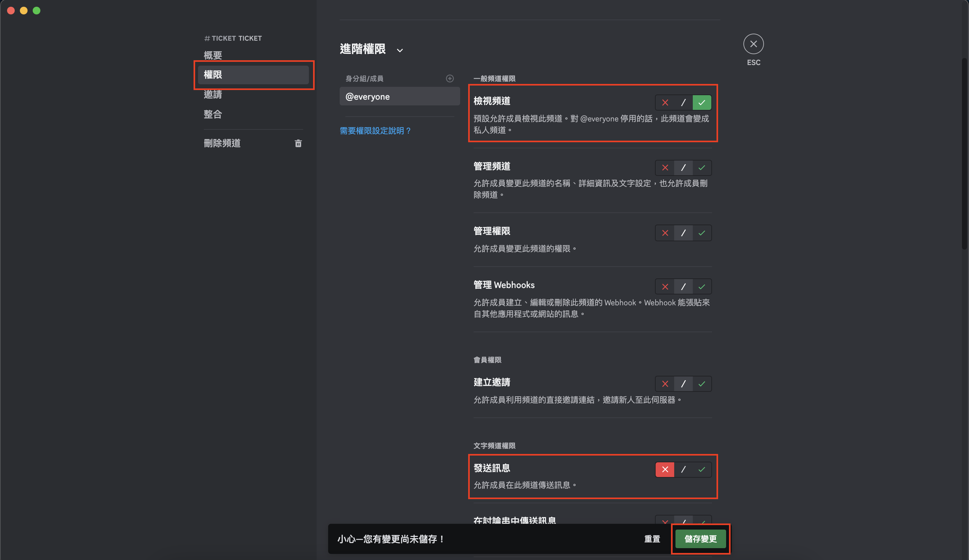The width and height of the screenshot is (969, 560).
Task: Deny 管理頻道 with the red X
Action: (665, 168)
